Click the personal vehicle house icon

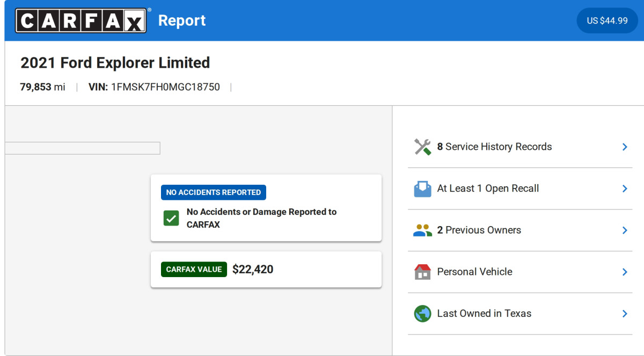(422, 272)
